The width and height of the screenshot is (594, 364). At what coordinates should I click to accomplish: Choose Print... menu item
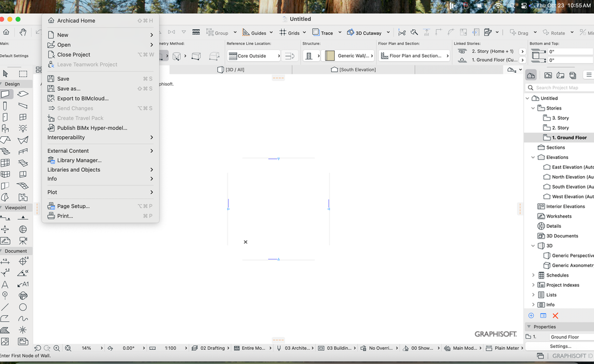[x=100, y=216]
